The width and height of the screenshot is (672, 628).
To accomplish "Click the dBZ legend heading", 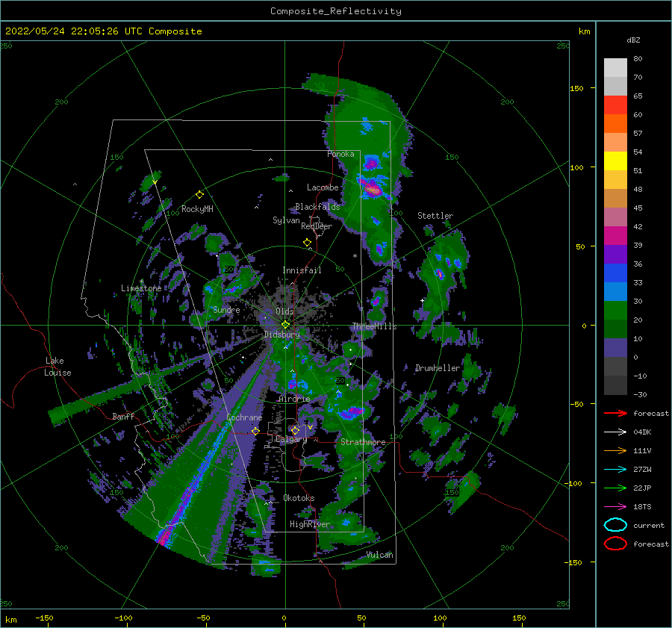I will [633, 40].
